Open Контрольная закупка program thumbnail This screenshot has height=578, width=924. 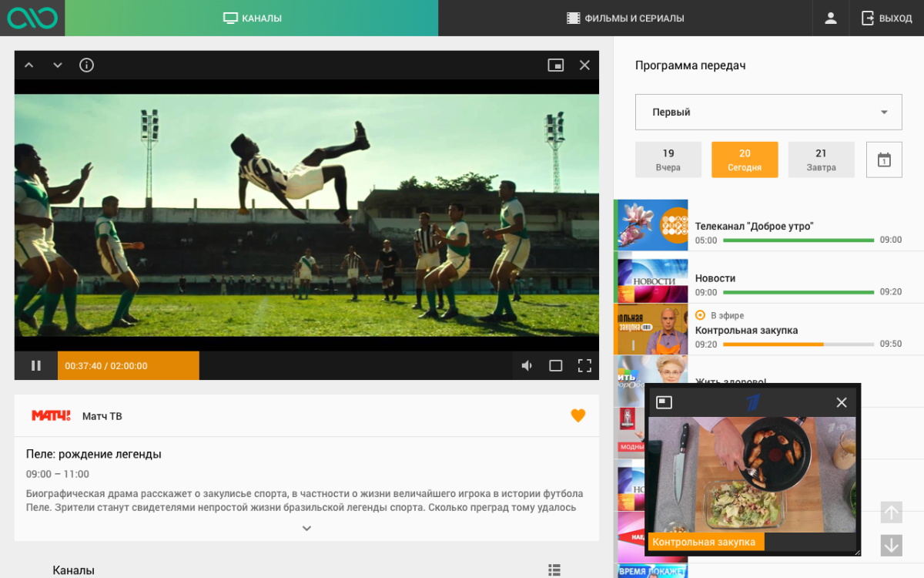(653, 329)
